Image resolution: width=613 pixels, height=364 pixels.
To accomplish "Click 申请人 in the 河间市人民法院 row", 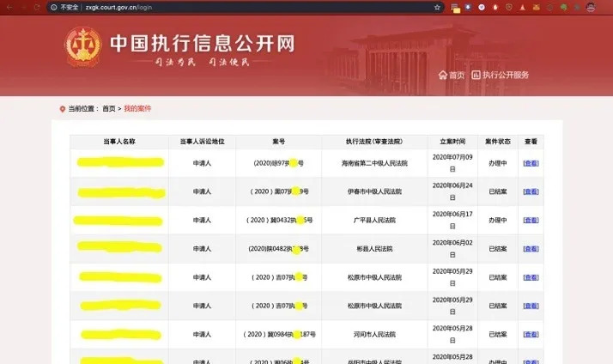I will (x=202, y=334).
